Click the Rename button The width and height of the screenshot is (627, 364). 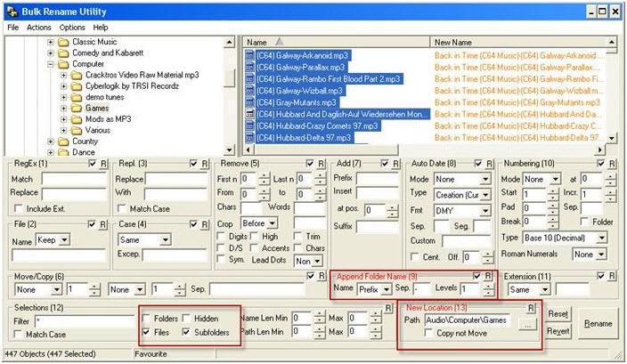[x=598, y=324]
